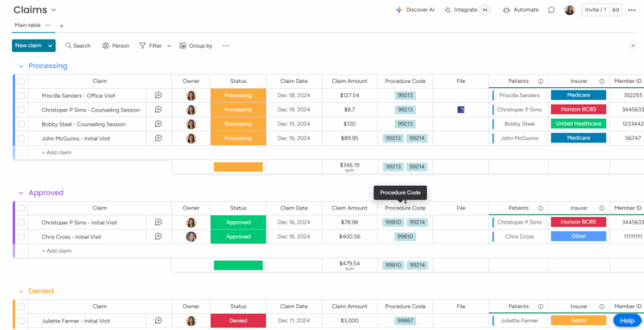Open the Discover AI sparkle icon

tap(398, 10)
